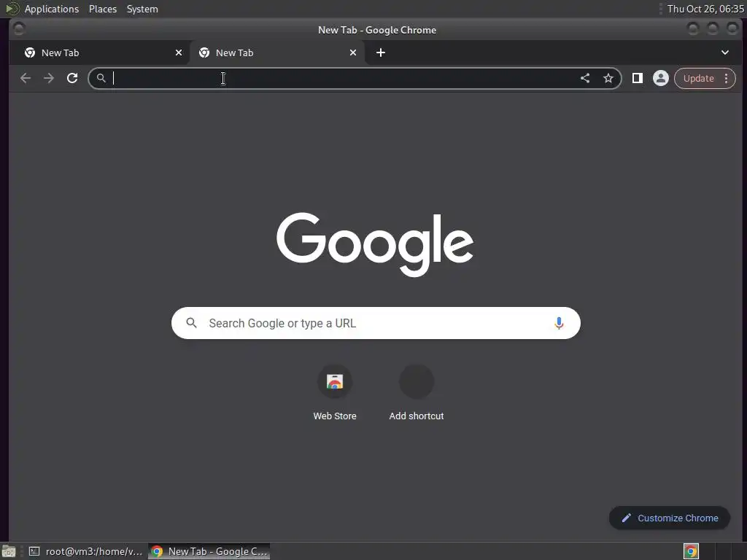Open the Web Store shortcut
The image size is (747, 560).
pos(334,393)
